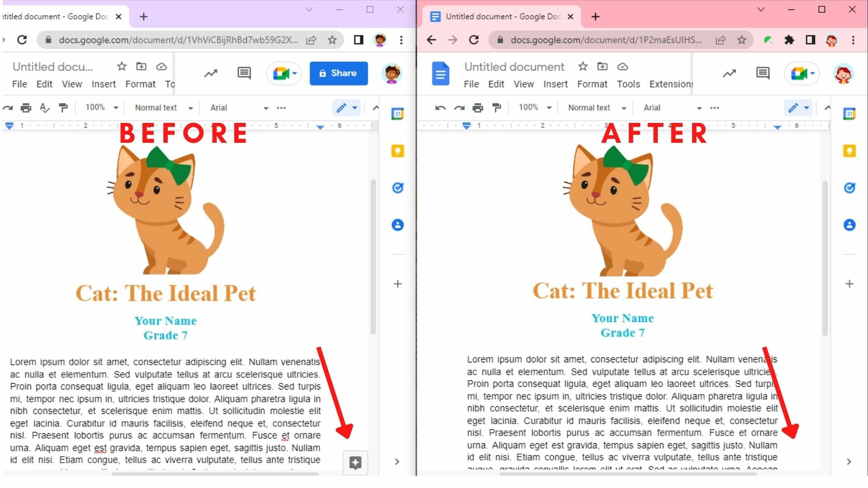Click the Untitled document title to rename it
The height and width of the screenshot is (488, 868).
point(514,66)
